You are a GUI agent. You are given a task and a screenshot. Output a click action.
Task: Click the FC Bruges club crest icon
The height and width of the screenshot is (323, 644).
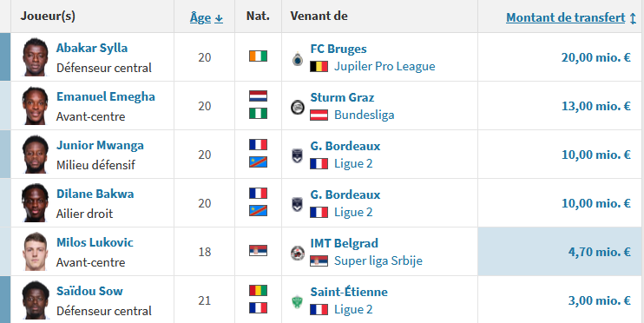pos(298,59)
